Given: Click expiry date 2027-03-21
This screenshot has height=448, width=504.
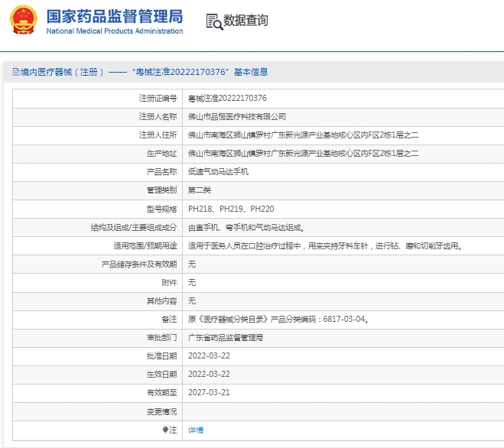Looking at the screenshot, I should [209, 392].
